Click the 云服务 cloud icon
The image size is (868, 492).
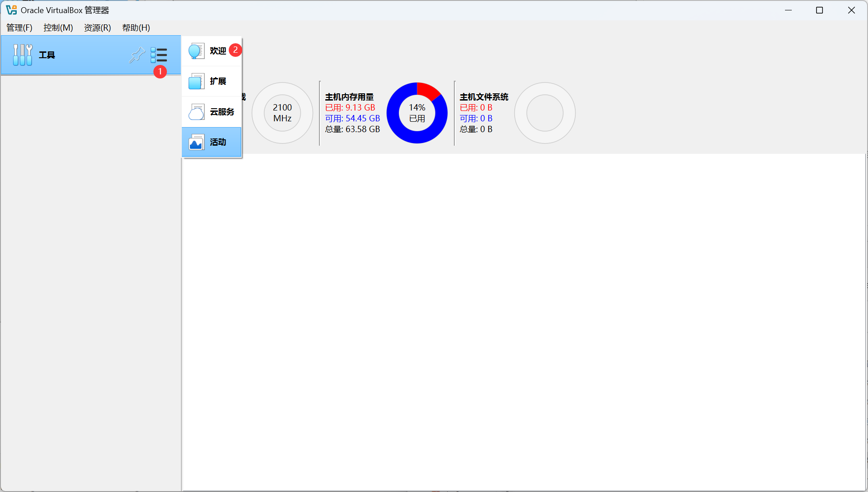[196, 112]
